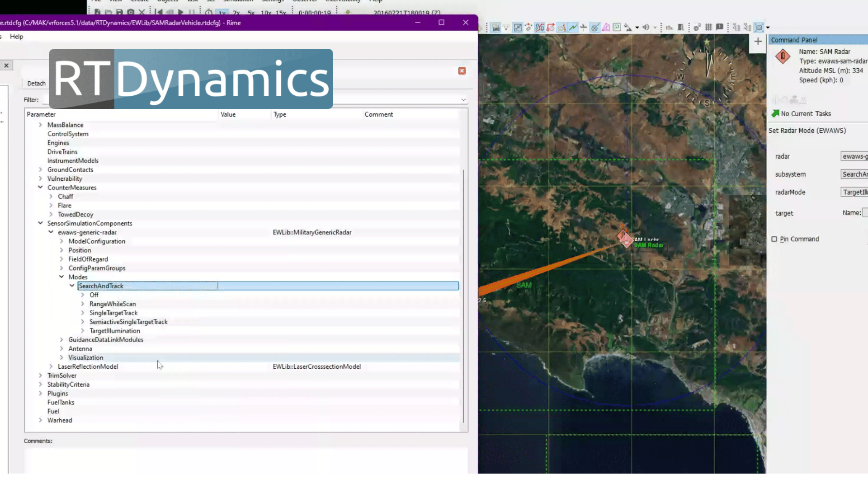Click the purple pyramid icon in map toolbar
The width and height of the screenshot is (868, 488).
click(606, 27)
